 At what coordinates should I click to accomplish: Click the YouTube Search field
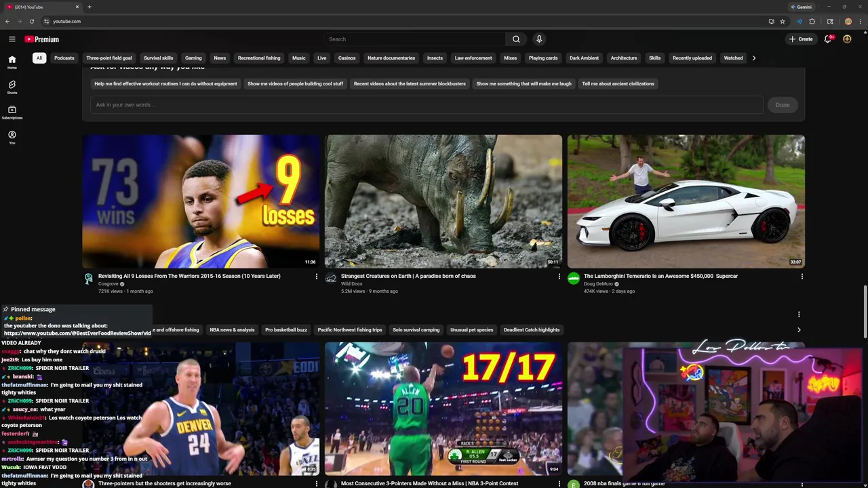pos(414,39)
